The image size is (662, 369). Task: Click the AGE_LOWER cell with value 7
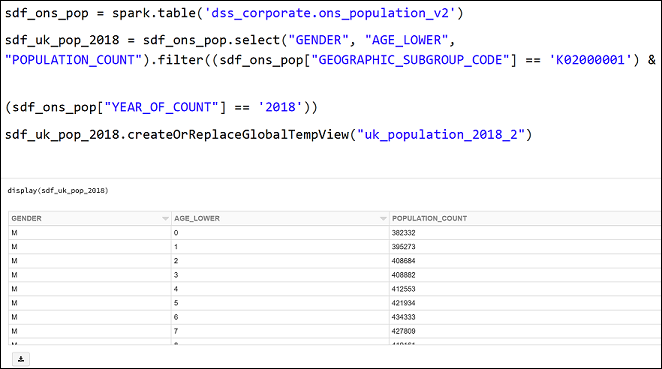(x=280, y=331)
